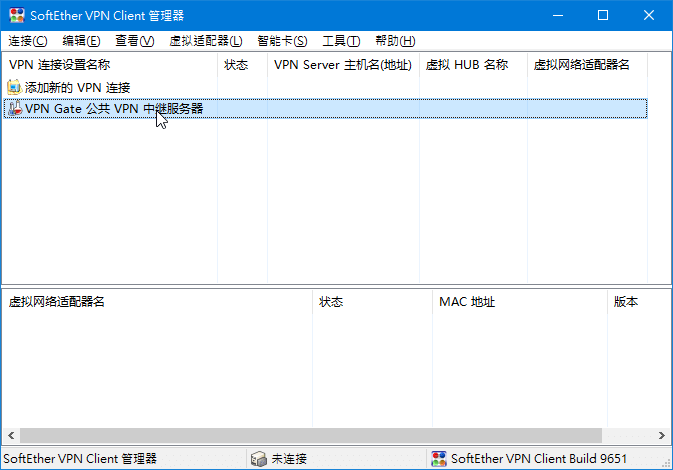Click the SoftEther title bar app icon
Image resolution: width=673 pixels, height=470 pixels.
pos(16,16)
